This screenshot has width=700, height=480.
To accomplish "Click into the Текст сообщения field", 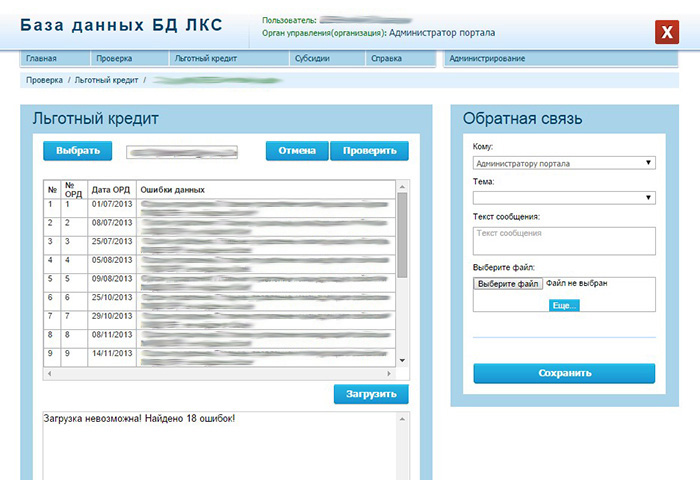I will (x=564, y=241).
